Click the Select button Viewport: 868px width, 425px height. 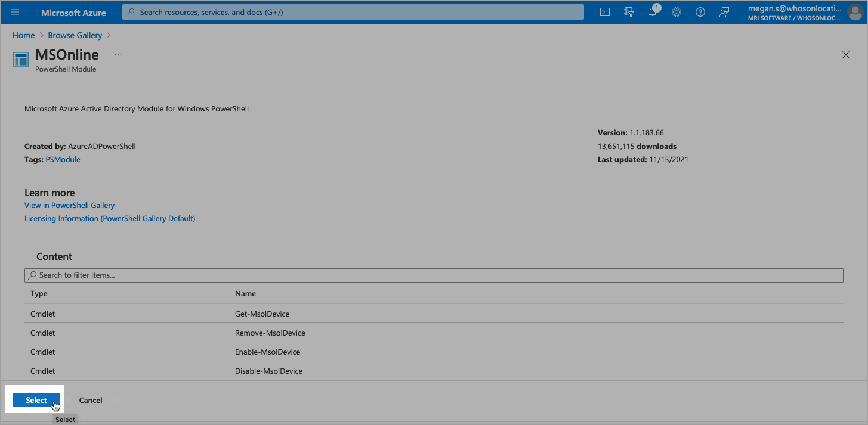[x=36, y=400]
